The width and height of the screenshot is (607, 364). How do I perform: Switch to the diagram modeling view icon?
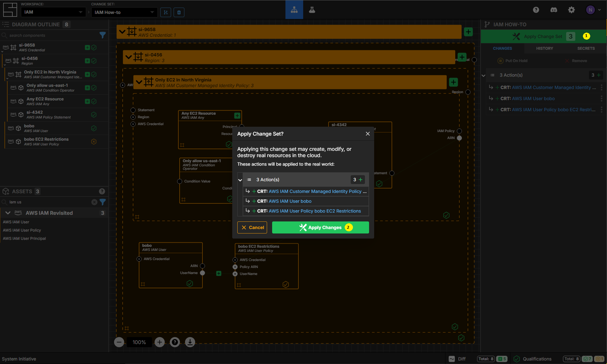tap(294, 10)
